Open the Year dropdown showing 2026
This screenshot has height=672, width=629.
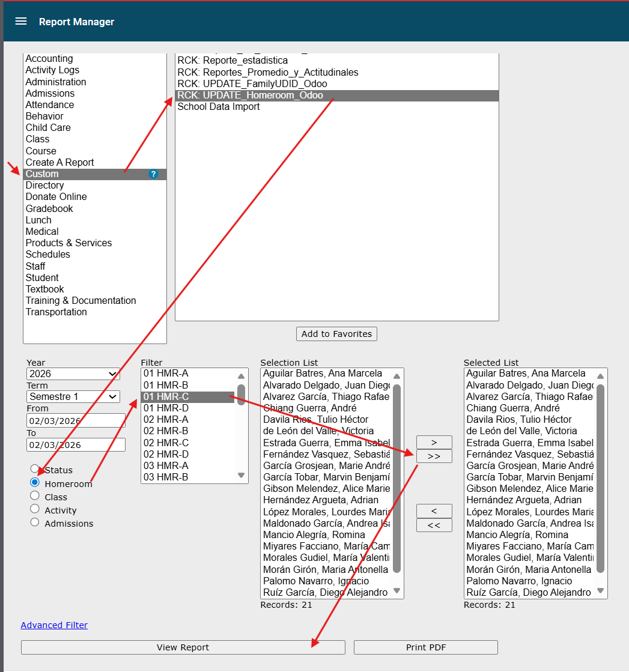[73, 374]
